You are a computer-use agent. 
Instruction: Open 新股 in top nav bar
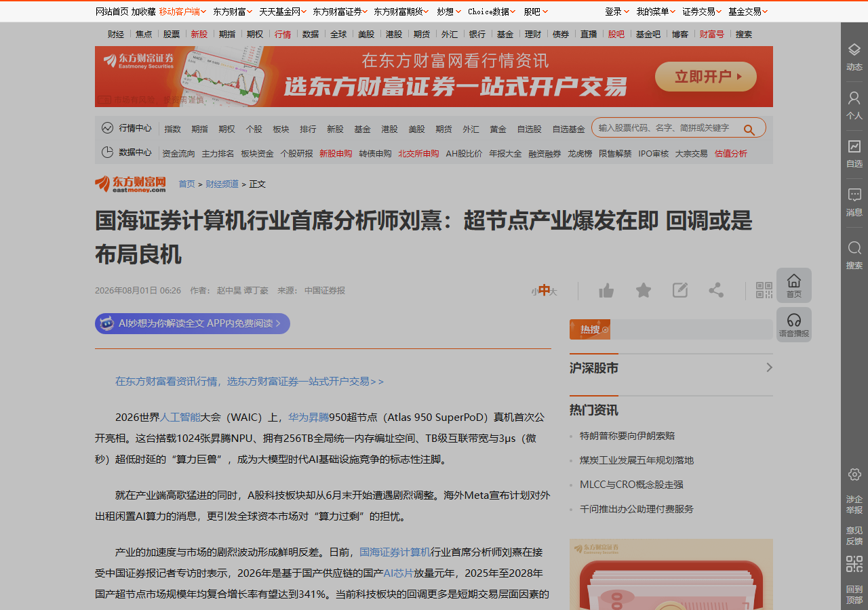tap(199, 35)
